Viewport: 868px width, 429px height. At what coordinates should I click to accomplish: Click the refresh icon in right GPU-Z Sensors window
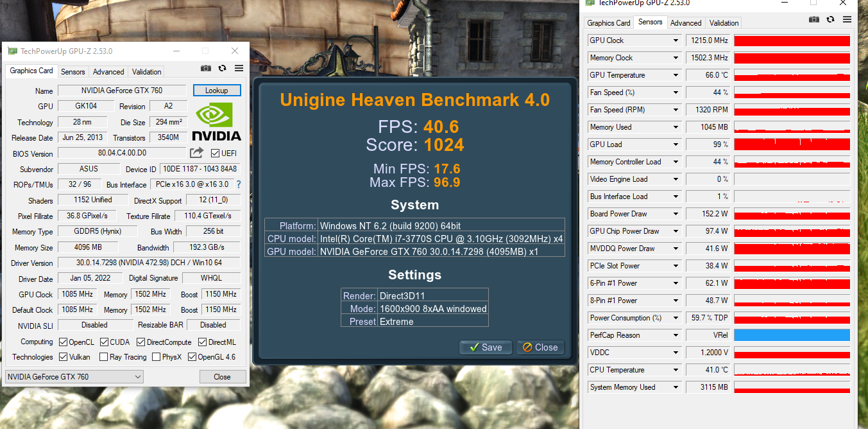tap(830, 20)
